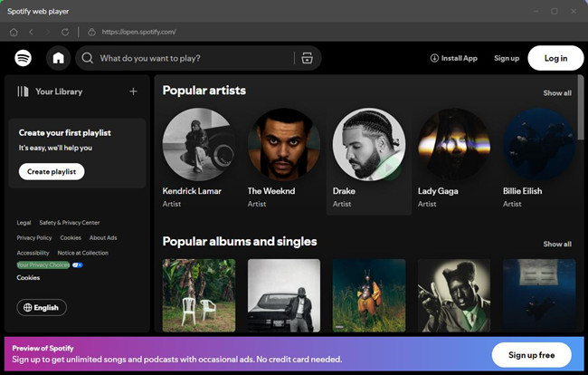Click Your Library label
Viewport: 588px width, 375px height.
[x=59, y=91]
